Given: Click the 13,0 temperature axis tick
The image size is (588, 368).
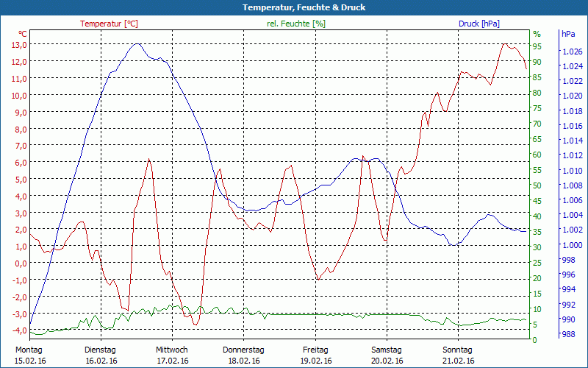Looking at the screenshot, I should coord(19,44).
